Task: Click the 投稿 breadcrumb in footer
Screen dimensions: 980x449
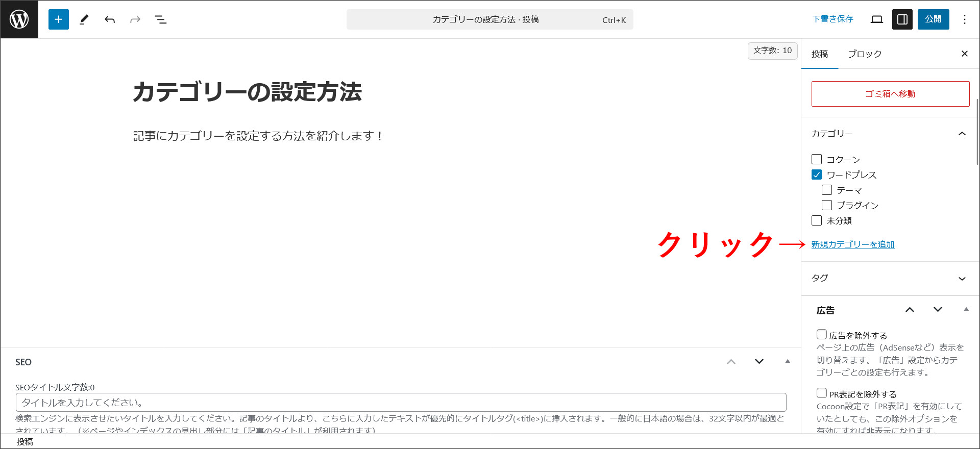Action: coord(24,441)
